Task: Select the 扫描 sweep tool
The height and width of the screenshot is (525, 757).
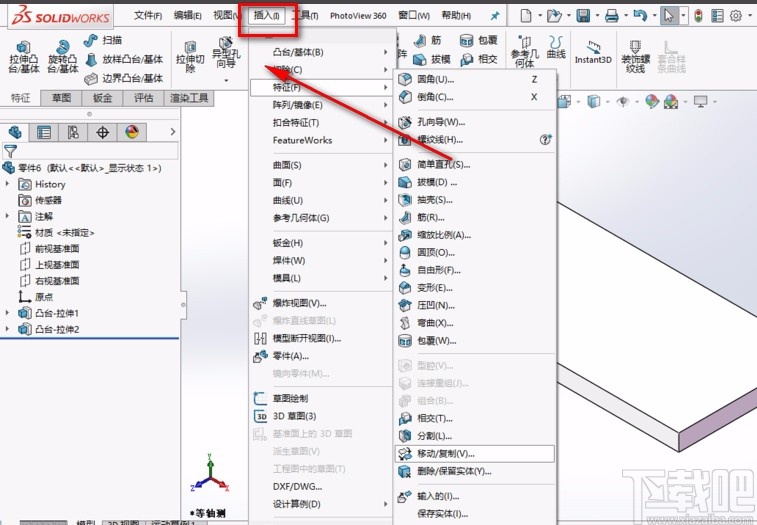Action: point(102,41)
